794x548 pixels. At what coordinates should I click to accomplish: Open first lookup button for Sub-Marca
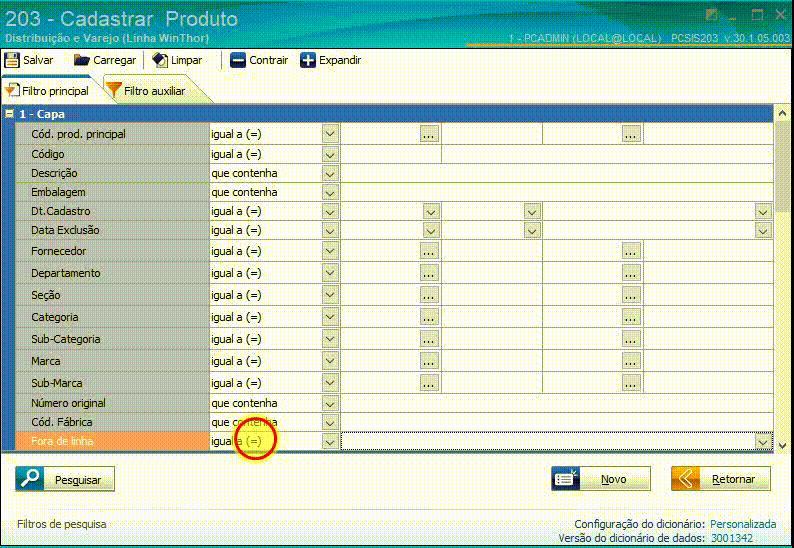pos(429,383)
